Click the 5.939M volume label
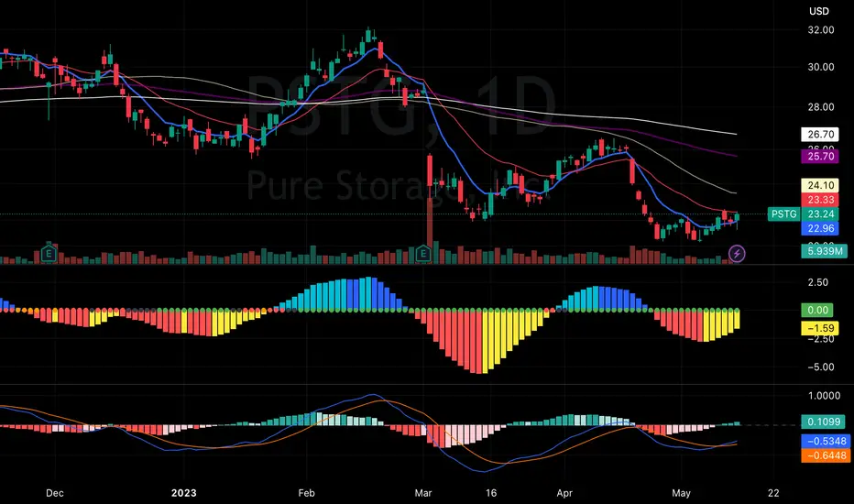This screenshot has width=854, height=504. click(824, 251)
